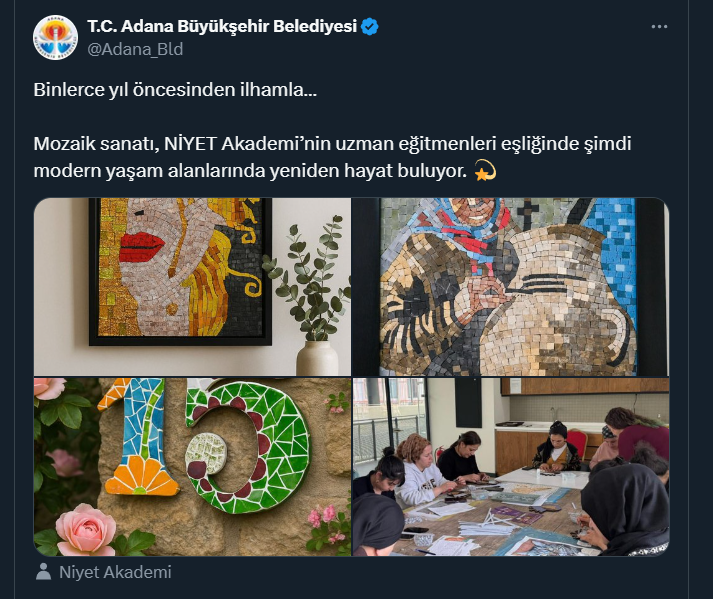Click the pink rose in mosaic photo
Viewport: 713px width, 599px height.
(x=85, y=530)
